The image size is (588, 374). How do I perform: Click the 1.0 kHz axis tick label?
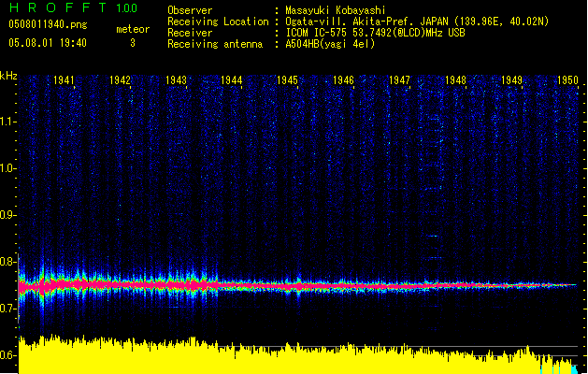(x=7, y=168)
